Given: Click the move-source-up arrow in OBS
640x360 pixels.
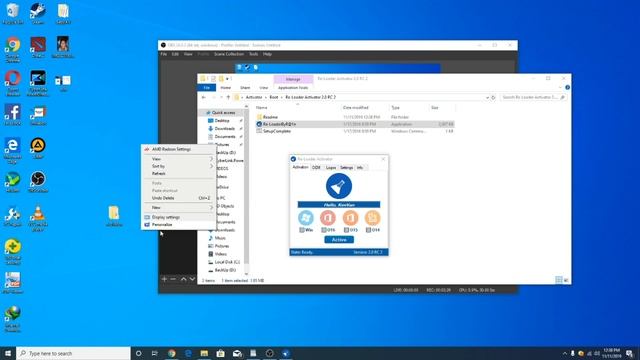Looking at the screenshot, I should point(183,279).
